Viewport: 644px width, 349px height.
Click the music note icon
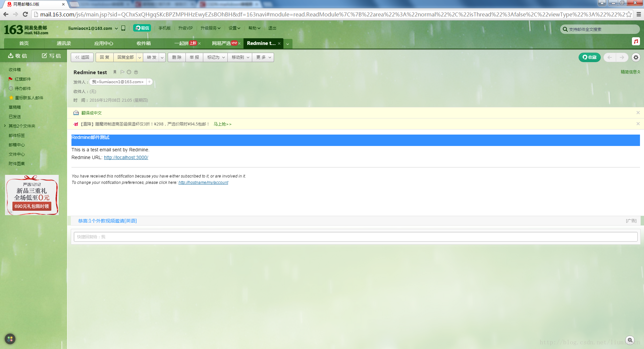tap(636, 41)
